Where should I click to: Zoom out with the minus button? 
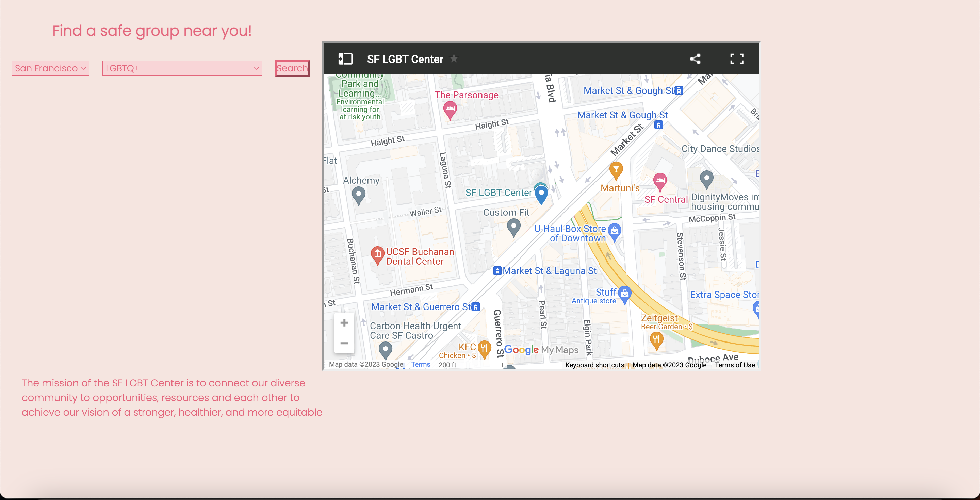(x=344, y=343)
